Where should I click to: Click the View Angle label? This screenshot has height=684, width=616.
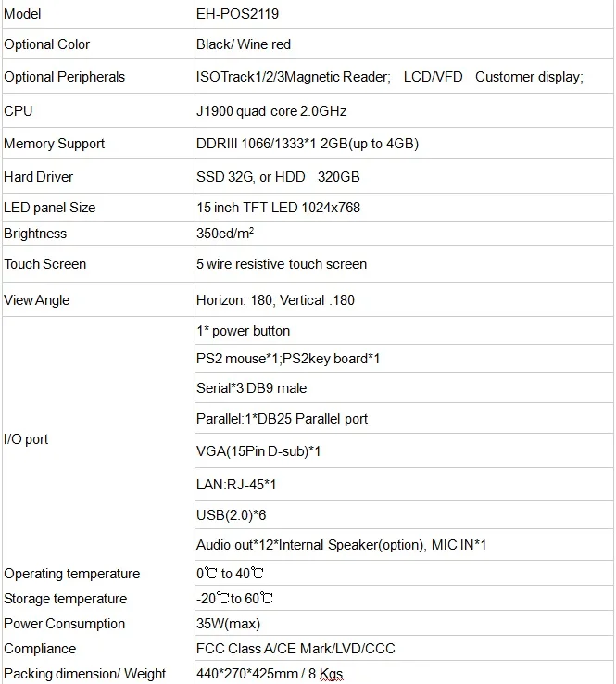[x=37, y=300]
